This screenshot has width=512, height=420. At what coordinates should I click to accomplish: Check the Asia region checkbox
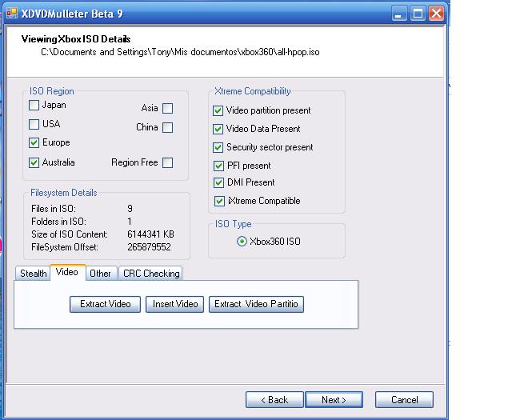(x=167, y=109)
